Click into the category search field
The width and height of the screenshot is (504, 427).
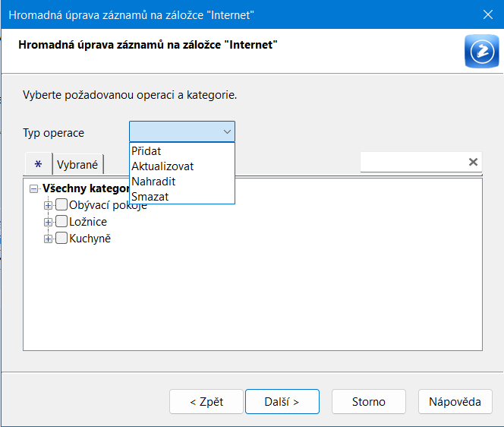point(411,162)
